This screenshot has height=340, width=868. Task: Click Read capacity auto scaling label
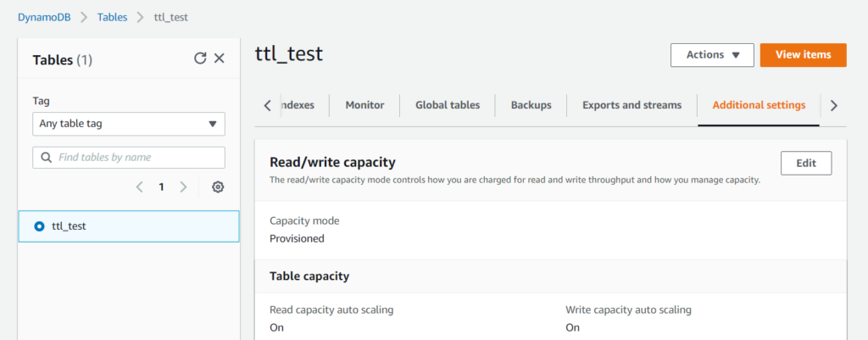click(331, 310)
